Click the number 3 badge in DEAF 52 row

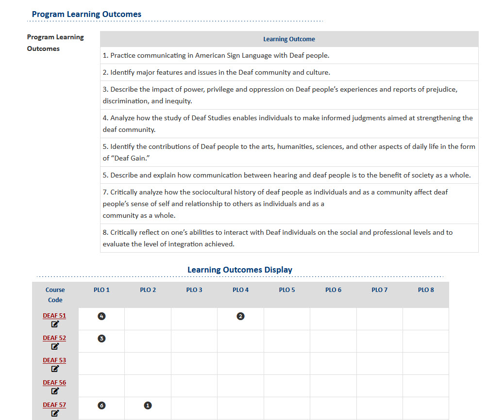pyautogui.click(x=101, y=339)
